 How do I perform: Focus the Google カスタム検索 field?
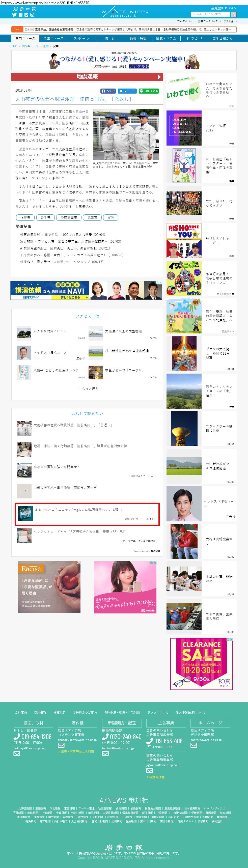click(210, 14)
